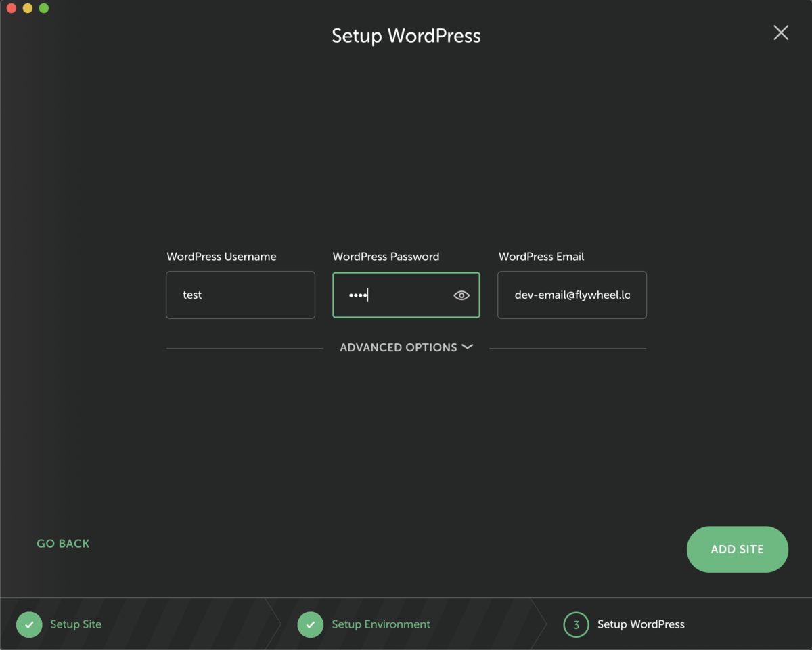The image size is (812, 650).
Task: Open the Setup Environment step
Action: point(381,624)
